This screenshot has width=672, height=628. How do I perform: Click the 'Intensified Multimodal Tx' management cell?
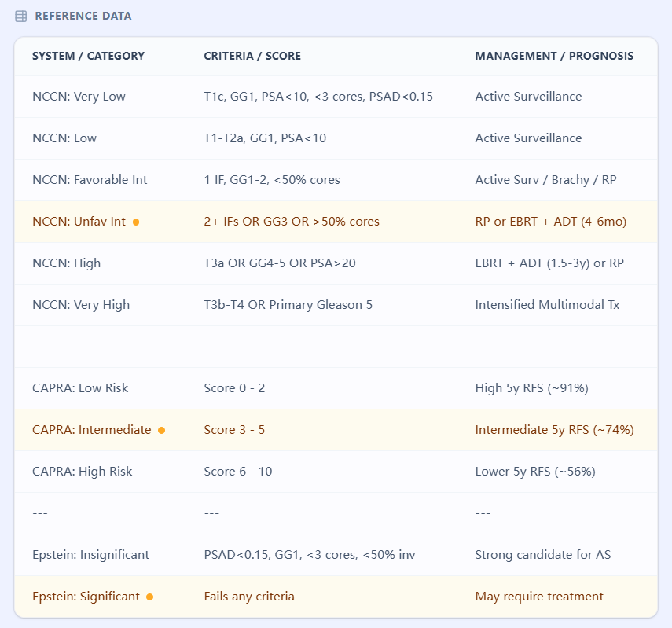(547, 305)
